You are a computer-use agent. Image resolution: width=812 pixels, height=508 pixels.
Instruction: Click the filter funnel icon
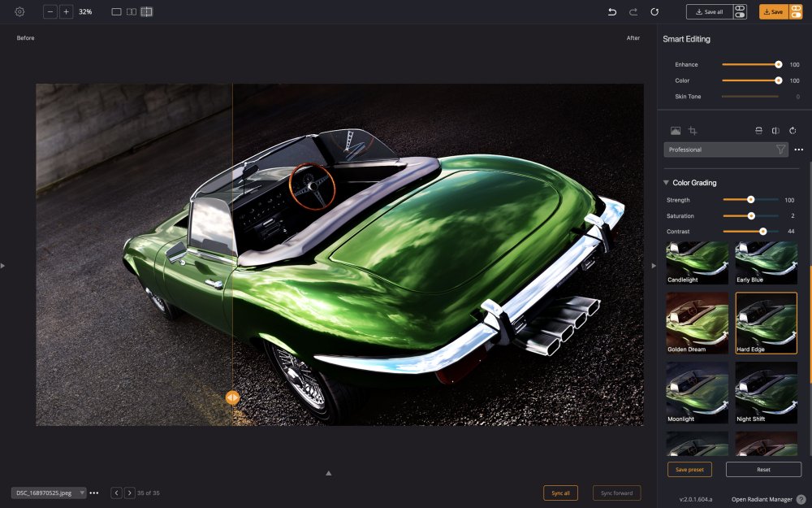pyautogui.click(x=780, y=150)
